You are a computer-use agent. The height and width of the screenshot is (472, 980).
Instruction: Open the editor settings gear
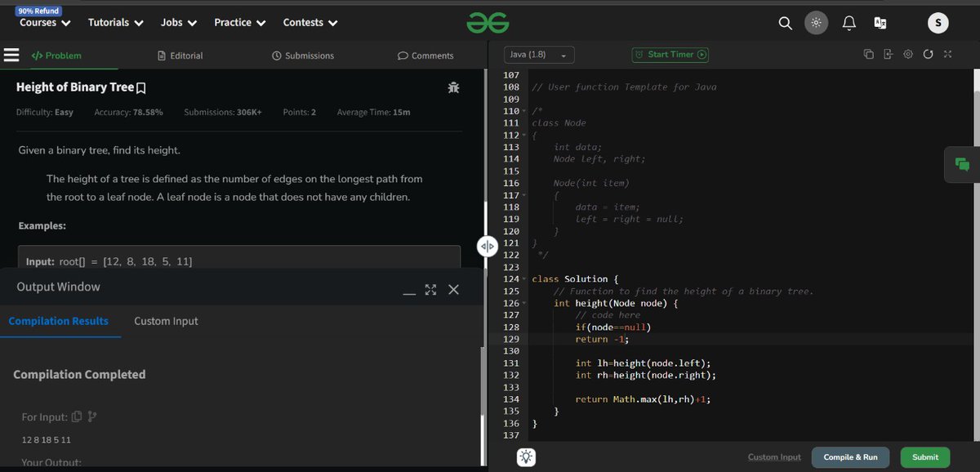point(908,55)
